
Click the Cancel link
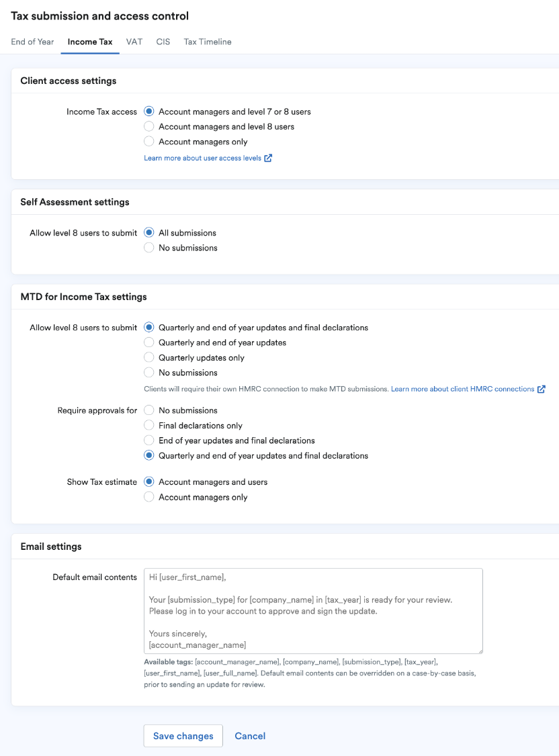pos(250,736)
